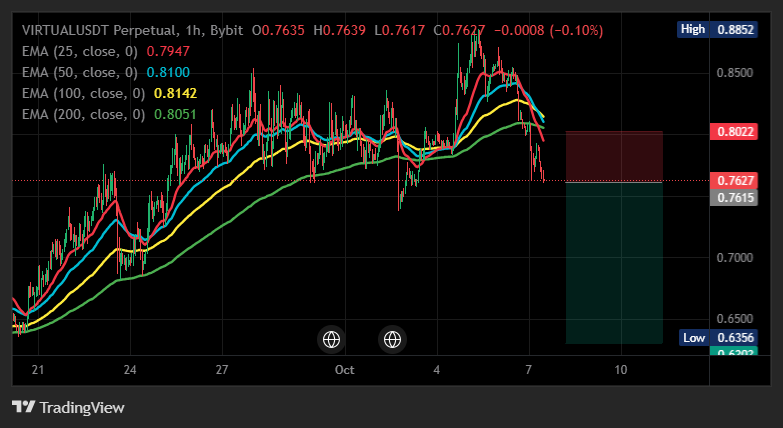
Task: Select the green profit target zone
Action: coord(614,263)
